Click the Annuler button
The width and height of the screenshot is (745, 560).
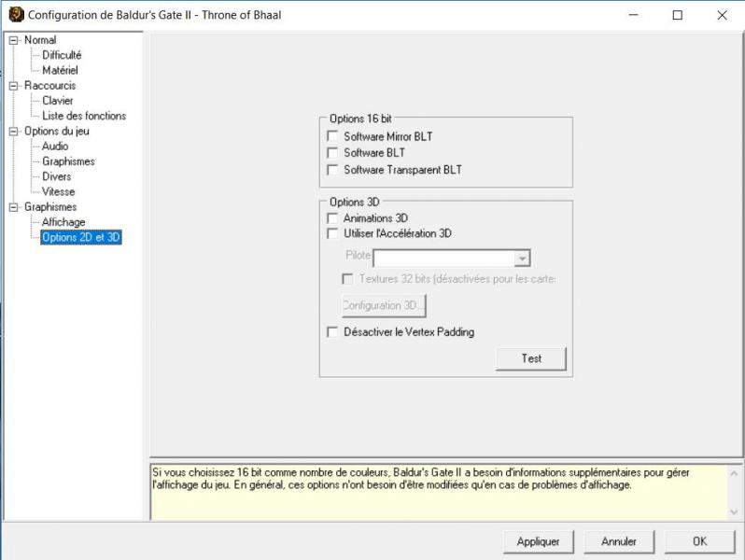(619, 541)
